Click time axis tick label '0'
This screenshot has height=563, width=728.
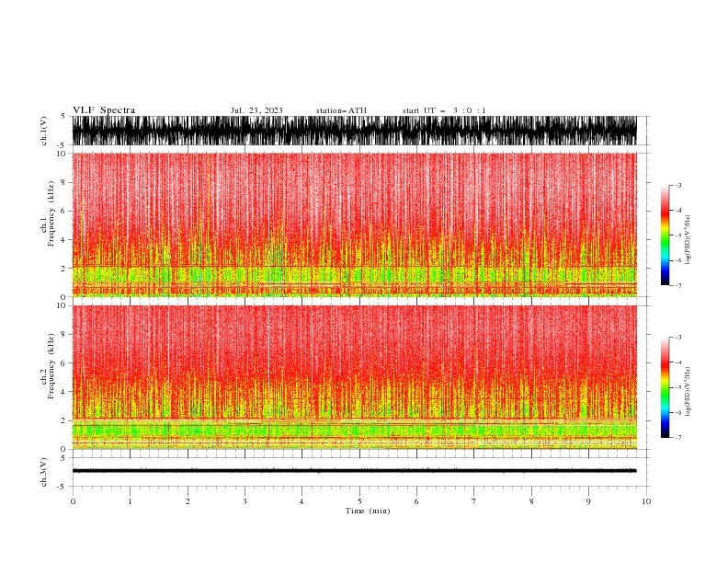(x=73, y=501)
